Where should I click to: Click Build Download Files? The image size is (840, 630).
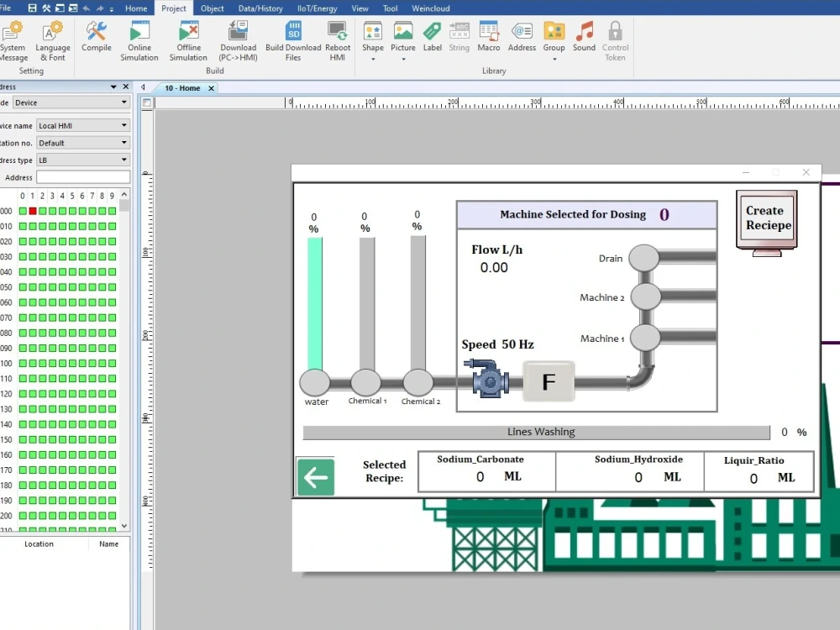(x=293, y=38)
